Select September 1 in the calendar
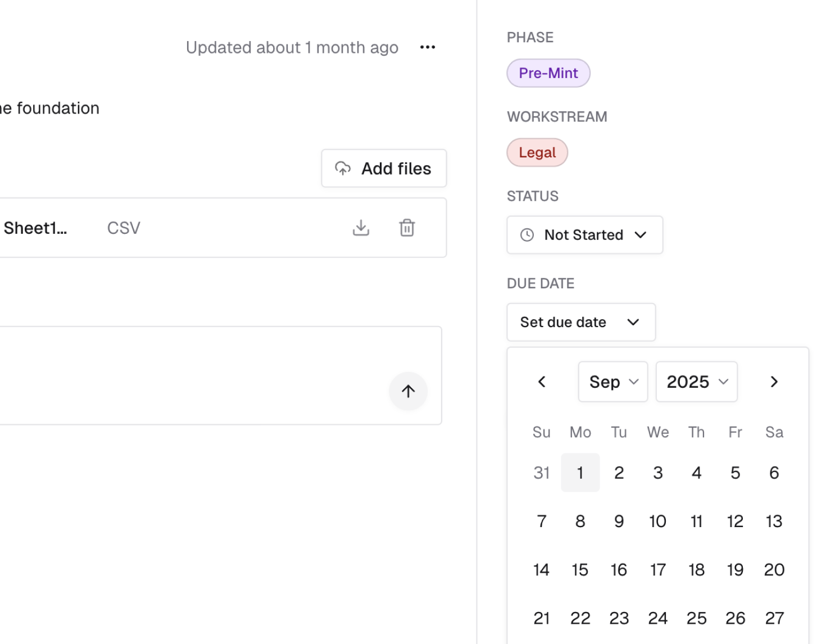Screen dimensions: 826x644 tap(580, 473)
